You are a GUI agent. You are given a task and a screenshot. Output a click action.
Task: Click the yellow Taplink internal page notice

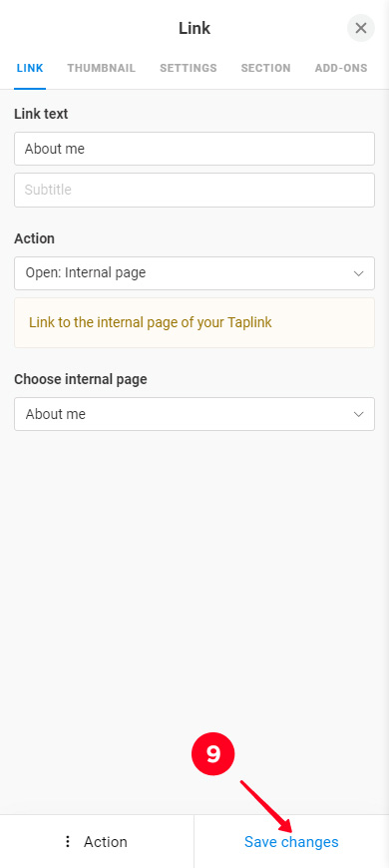[x=194, y=322]
